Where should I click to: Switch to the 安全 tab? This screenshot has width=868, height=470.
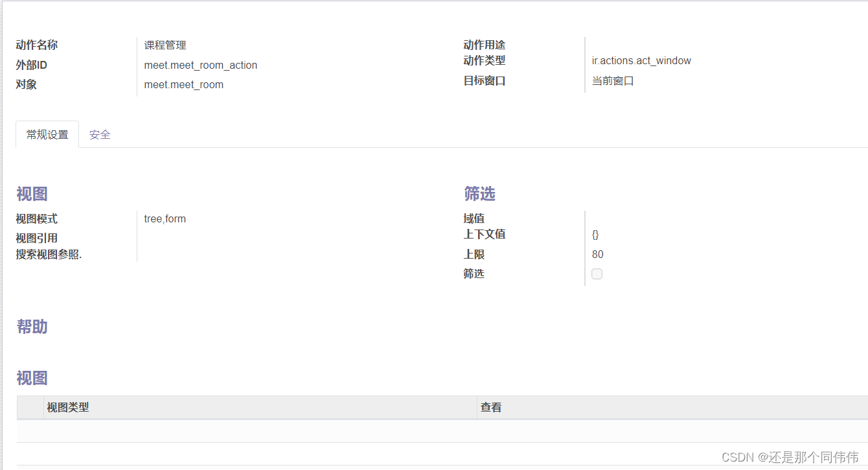[x=100, y=134]
